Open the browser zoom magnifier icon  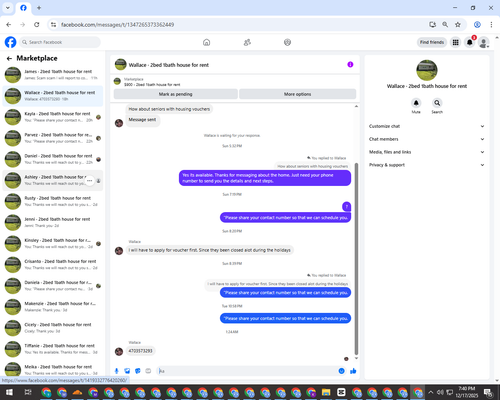(x=445, y=24)
